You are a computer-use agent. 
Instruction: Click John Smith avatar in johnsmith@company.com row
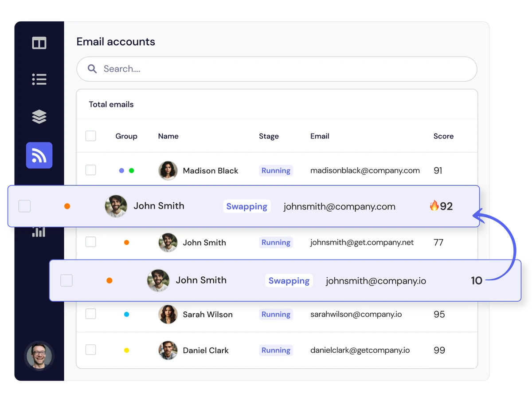click(116, 206)
